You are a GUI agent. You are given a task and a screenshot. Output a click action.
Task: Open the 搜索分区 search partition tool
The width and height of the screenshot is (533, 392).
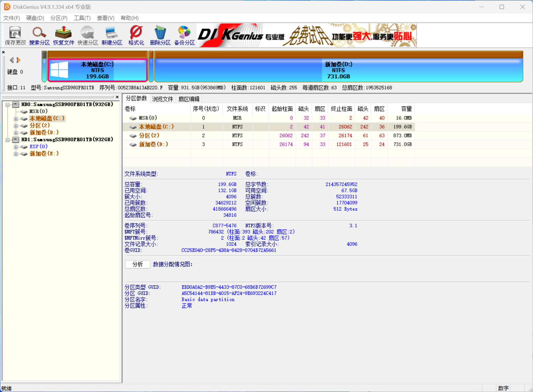click(x=40, y=35)
